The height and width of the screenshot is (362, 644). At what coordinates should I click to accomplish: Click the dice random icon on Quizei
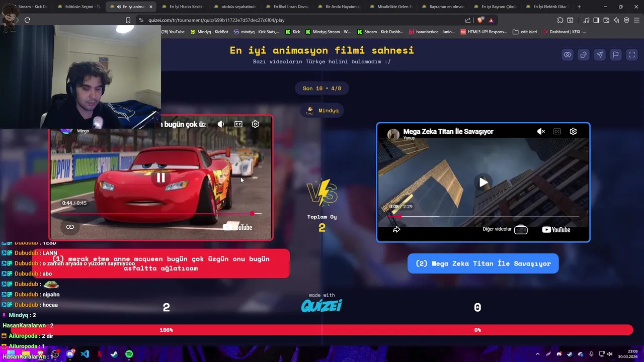584,55
